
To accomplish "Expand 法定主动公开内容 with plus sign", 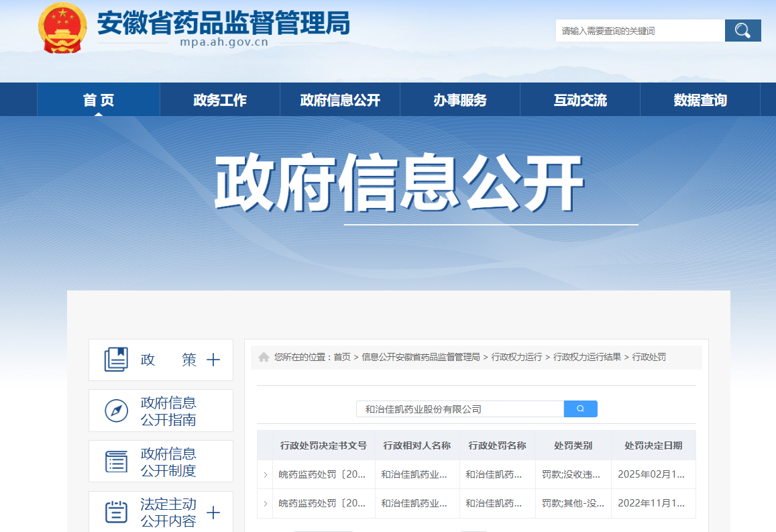I will [x=213, y=513].
